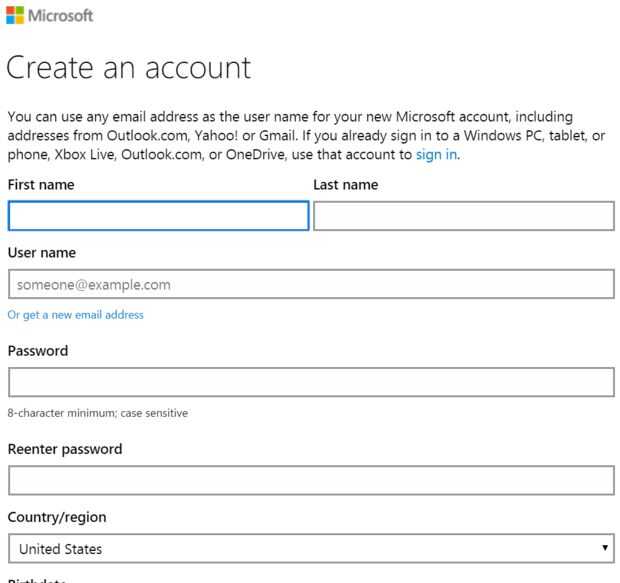Click the "Password" field label
Screen dimensions: 620x583
pos(38,351)
